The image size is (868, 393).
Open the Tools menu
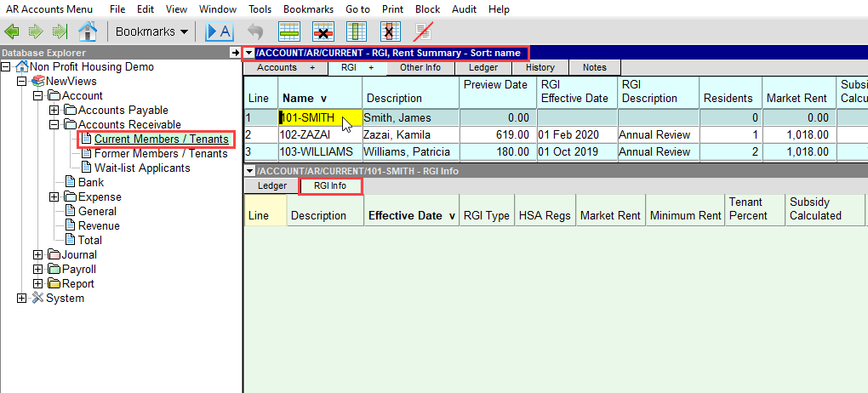[x=260, y=9]
